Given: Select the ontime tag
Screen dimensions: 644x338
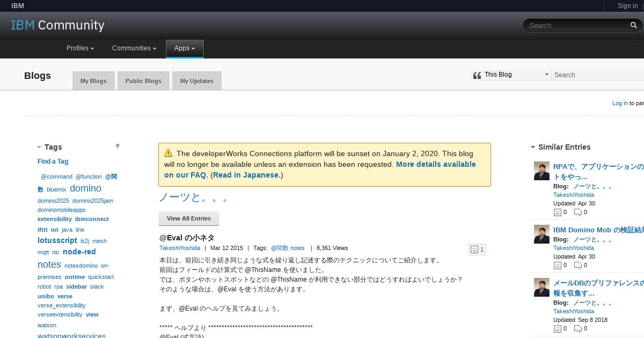Looking at the screenshot, I should pyautogui.click(x=75, y=277).
